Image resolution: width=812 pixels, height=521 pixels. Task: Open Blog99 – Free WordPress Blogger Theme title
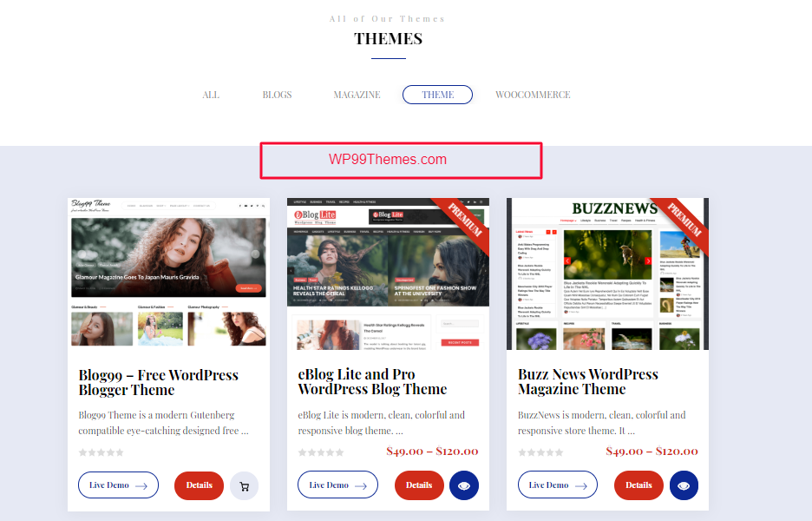click(159, 383)
